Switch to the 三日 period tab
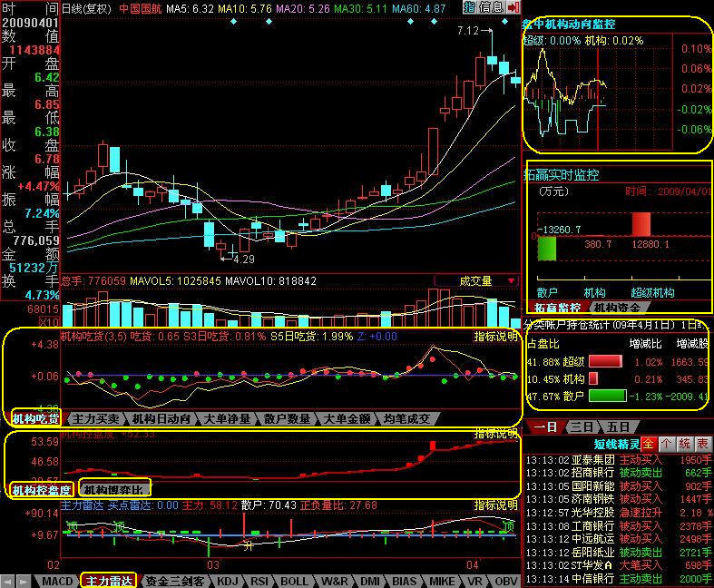Screen dimensions: 714x588 pyautogui.click(x=581, y=427)
